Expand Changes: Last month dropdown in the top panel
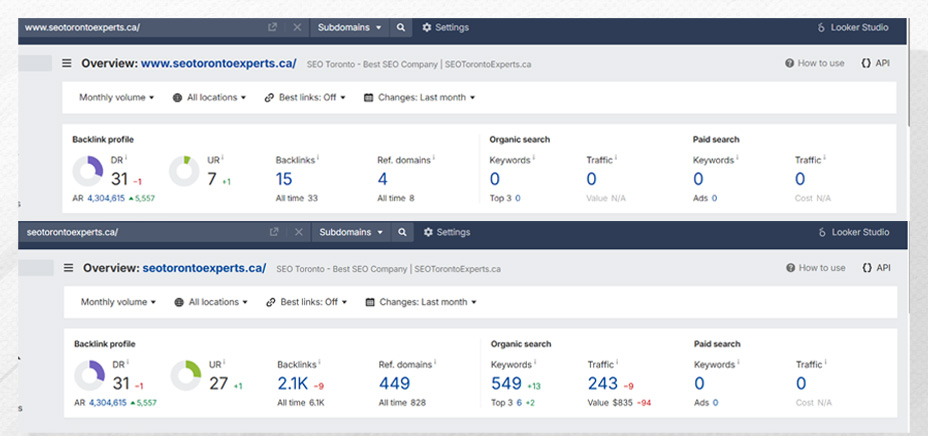 tap(420, 98)
